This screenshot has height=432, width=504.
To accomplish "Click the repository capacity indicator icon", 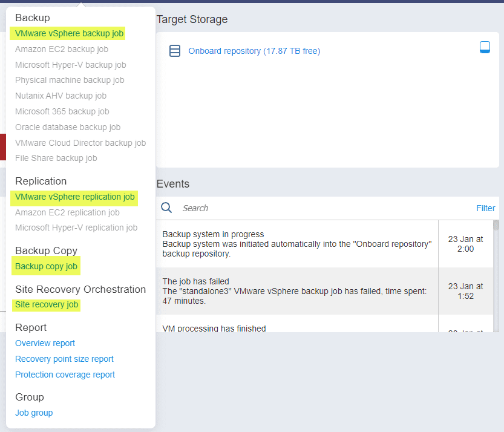I will point(485,47).
